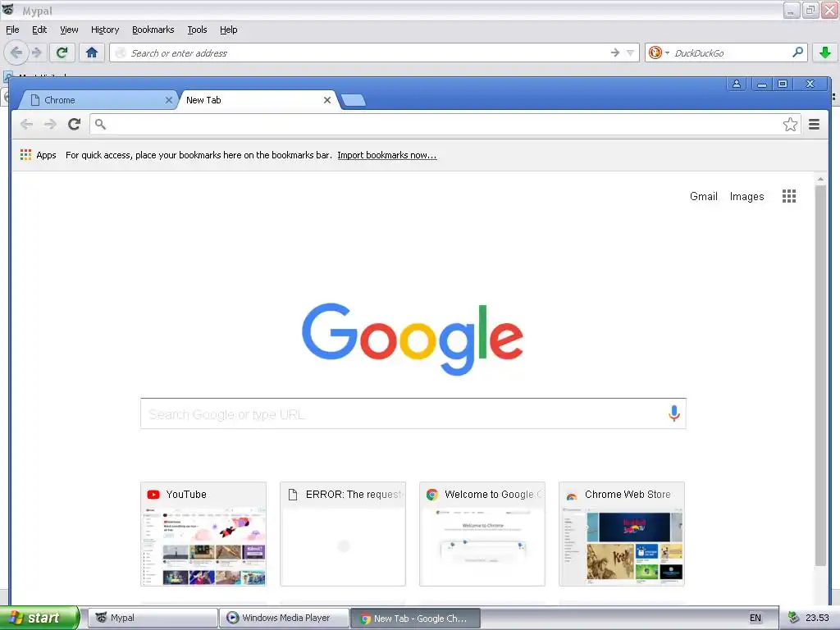840x630 pixels.
Task: Open Chrome user profile button
Action: pos(737,84)
